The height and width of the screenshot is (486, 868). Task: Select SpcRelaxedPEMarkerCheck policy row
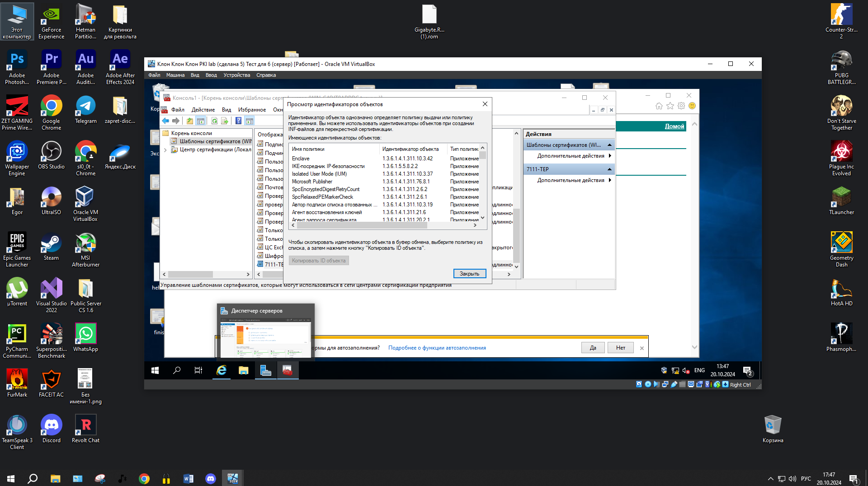[385, 197]
